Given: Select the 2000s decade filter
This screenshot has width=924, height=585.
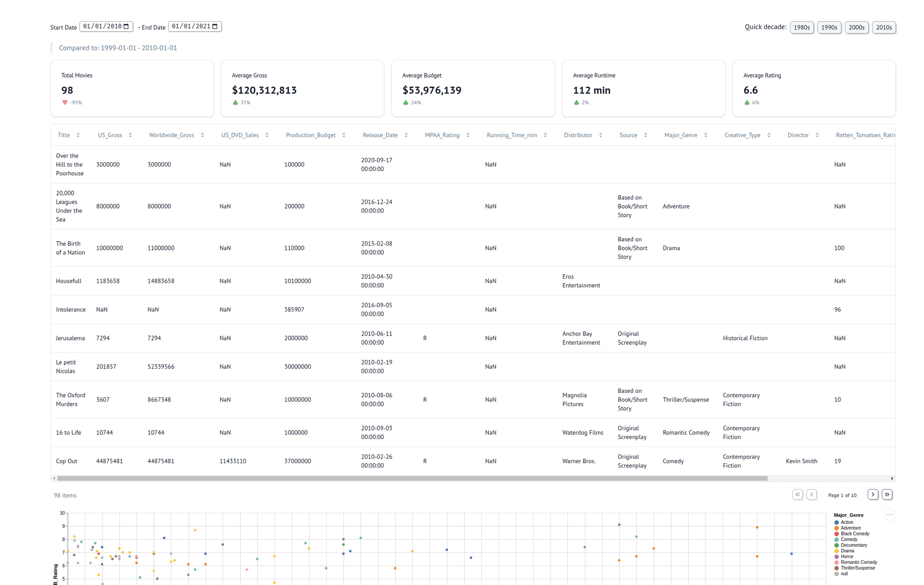Looking at the screenshot, I should pyautogui.click(x=857, y=27).
